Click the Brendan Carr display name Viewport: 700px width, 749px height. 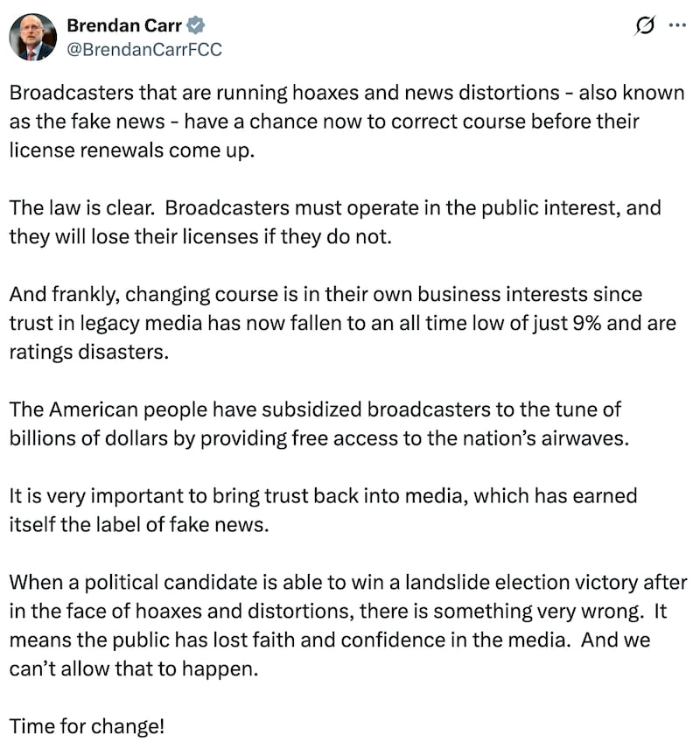[x=124, y=26]
